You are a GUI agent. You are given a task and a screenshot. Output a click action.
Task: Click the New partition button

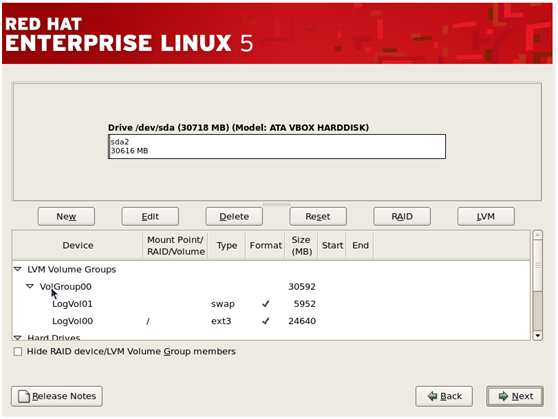point(66,216)
